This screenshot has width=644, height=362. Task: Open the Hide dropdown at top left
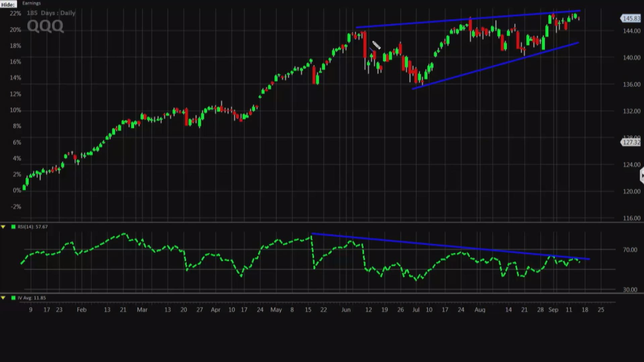[8, 4]
